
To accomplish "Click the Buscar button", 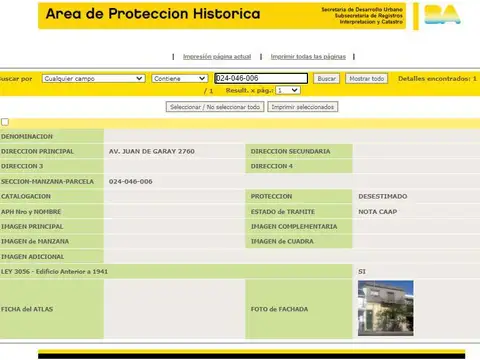I will pyautogui.click(x=326, y=79).
